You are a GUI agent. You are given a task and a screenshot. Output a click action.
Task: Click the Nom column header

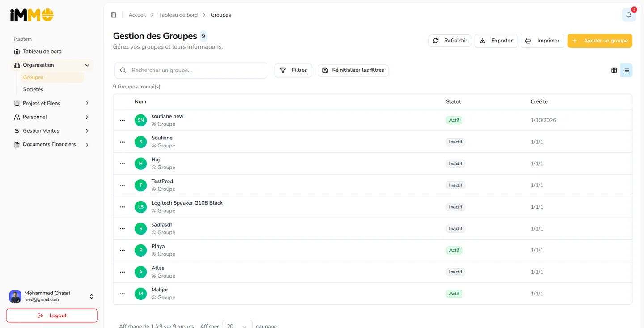tap(140, 102)
